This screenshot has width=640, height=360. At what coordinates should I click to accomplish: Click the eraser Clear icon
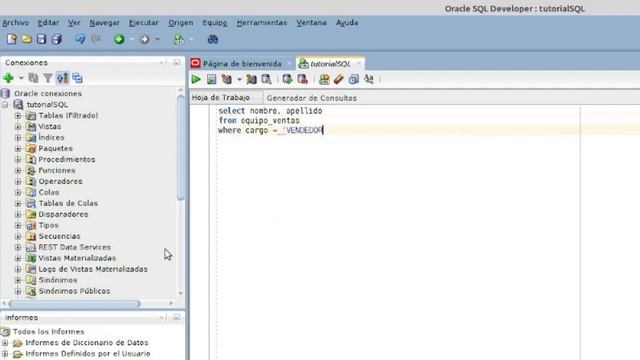coord(338,79)
